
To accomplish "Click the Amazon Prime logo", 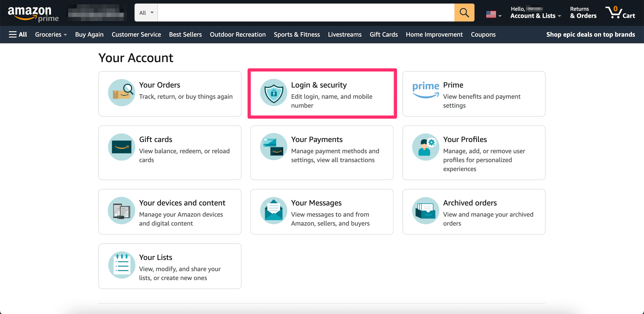I will (x=33, y=13).
